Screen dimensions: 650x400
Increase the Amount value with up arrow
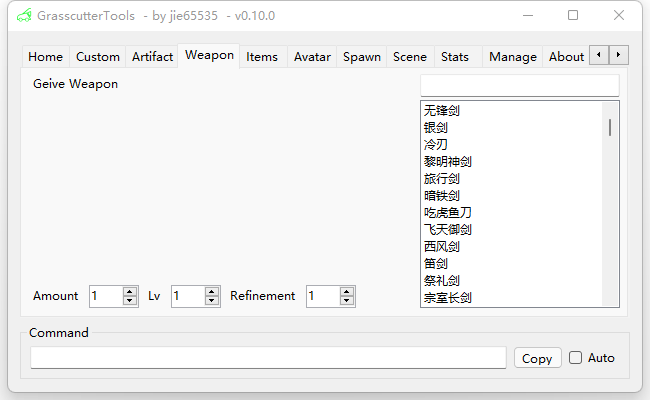click(x=130, y=292)
